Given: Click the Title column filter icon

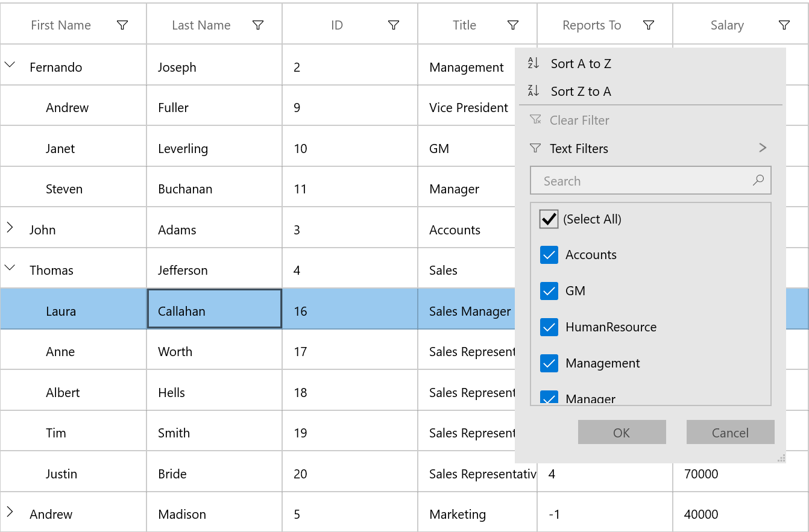Looking at the screenshot, I should tap(513, 25).
